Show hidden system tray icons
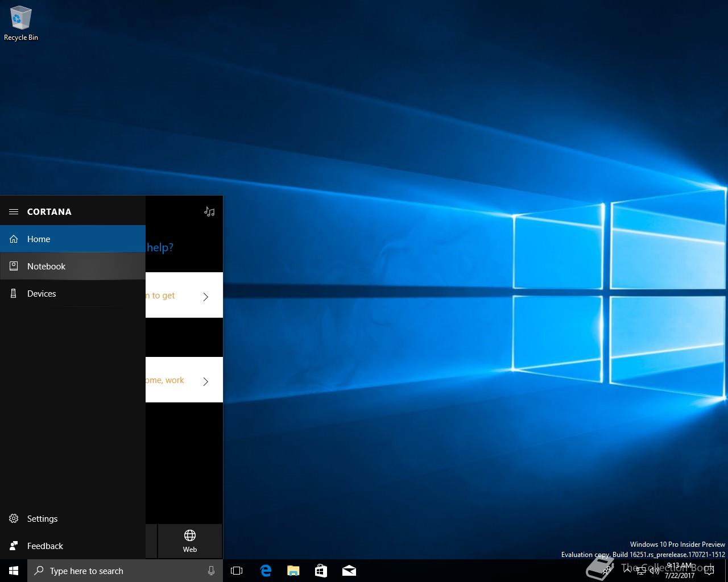Image resolution: width=728 pixels, height=582 pixels. click(627, 570)
